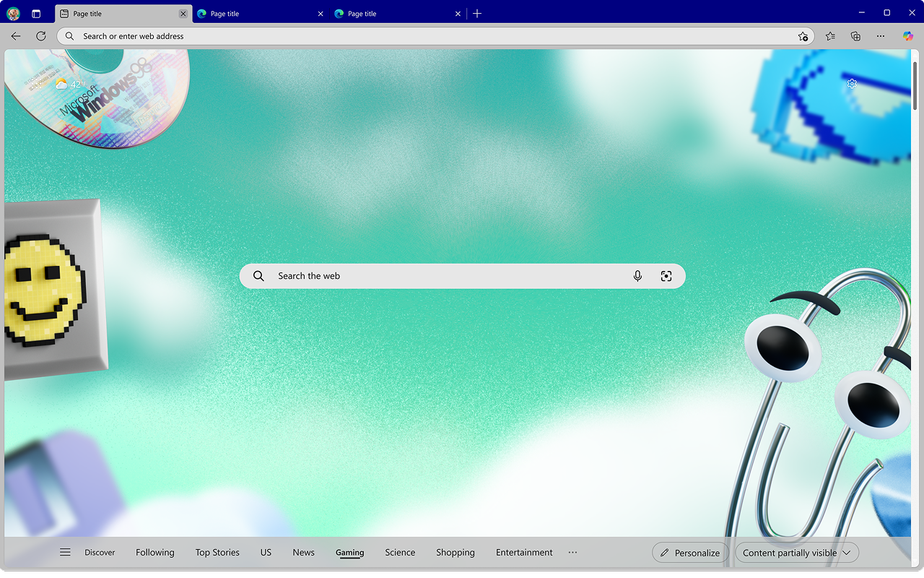Open the Collections icon

coord(855,36)
